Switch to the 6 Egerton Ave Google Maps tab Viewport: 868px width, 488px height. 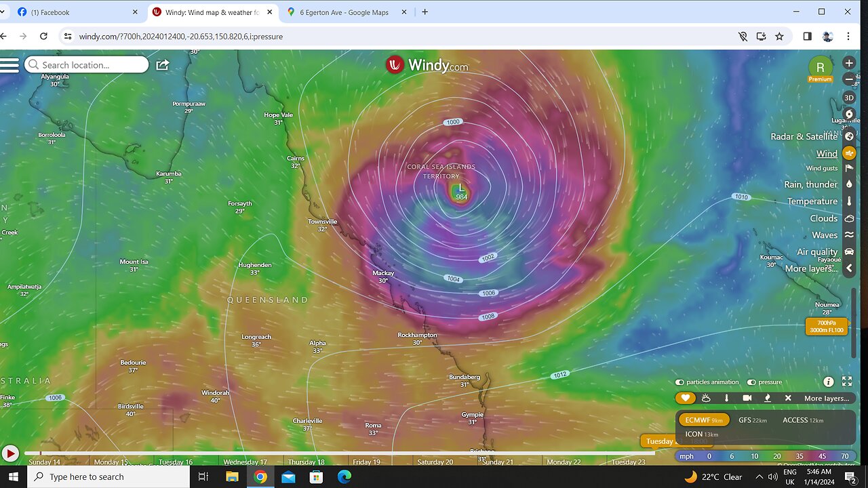pyautogui.click(x=347, y=12)
